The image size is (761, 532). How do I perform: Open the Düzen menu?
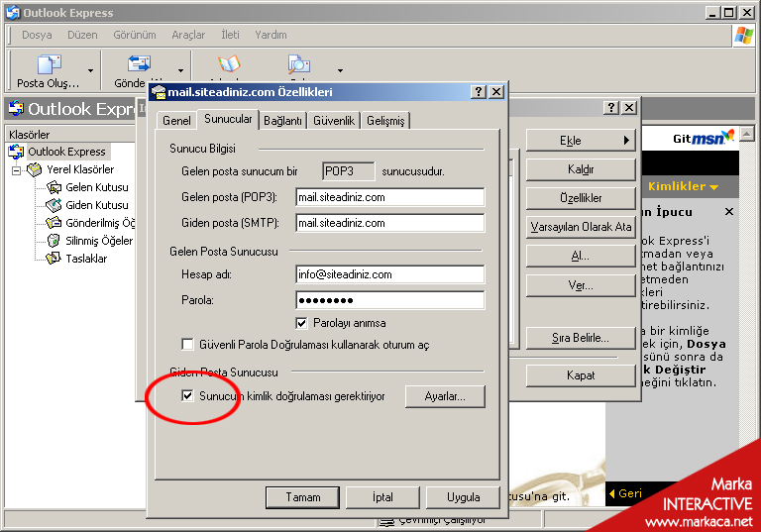tap(82, 35)
